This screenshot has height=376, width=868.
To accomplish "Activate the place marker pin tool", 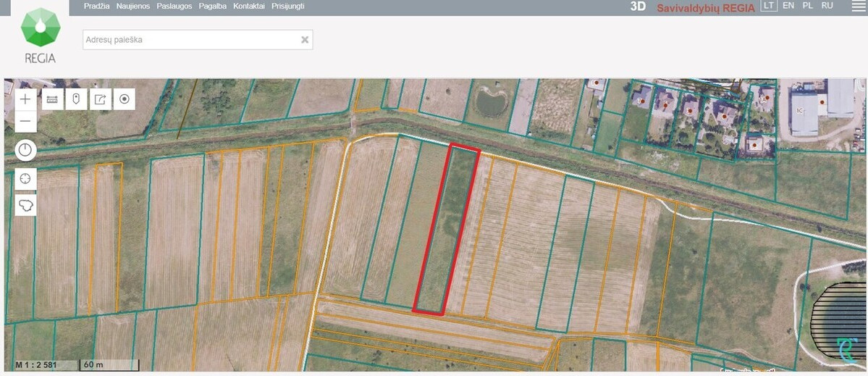I will coord(77,99).
